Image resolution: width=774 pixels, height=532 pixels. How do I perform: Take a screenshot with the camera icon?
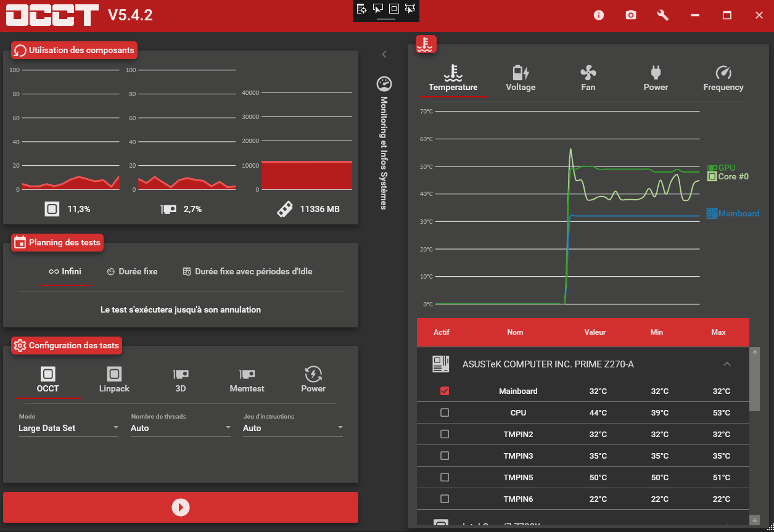point(631,15)
